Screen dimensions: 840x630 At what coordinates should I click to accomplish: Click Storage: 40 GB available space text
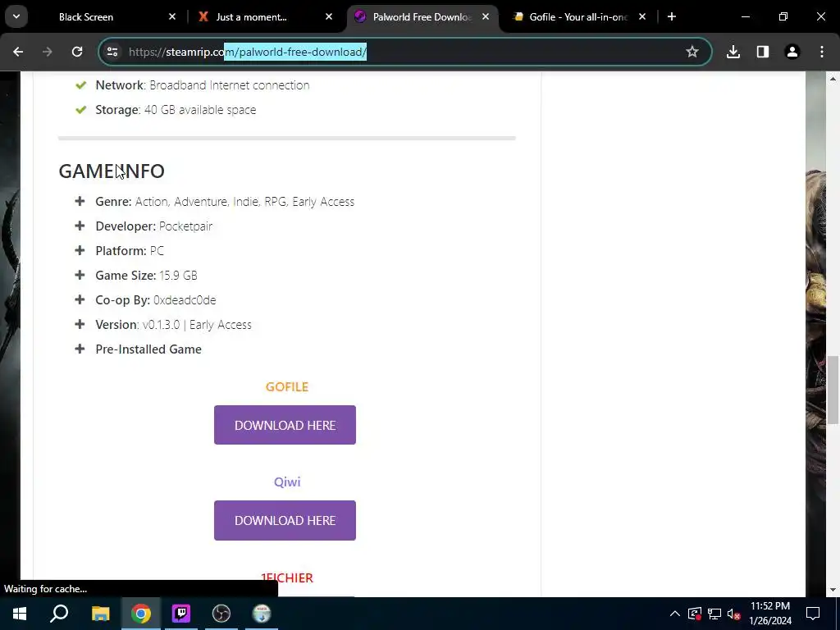(x=176, y=110)
